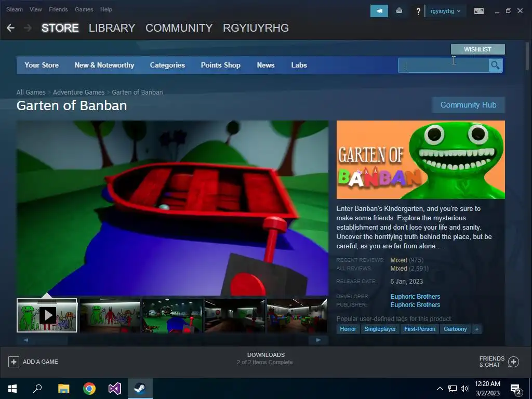Expand more tags with plus button

[477, 329]
